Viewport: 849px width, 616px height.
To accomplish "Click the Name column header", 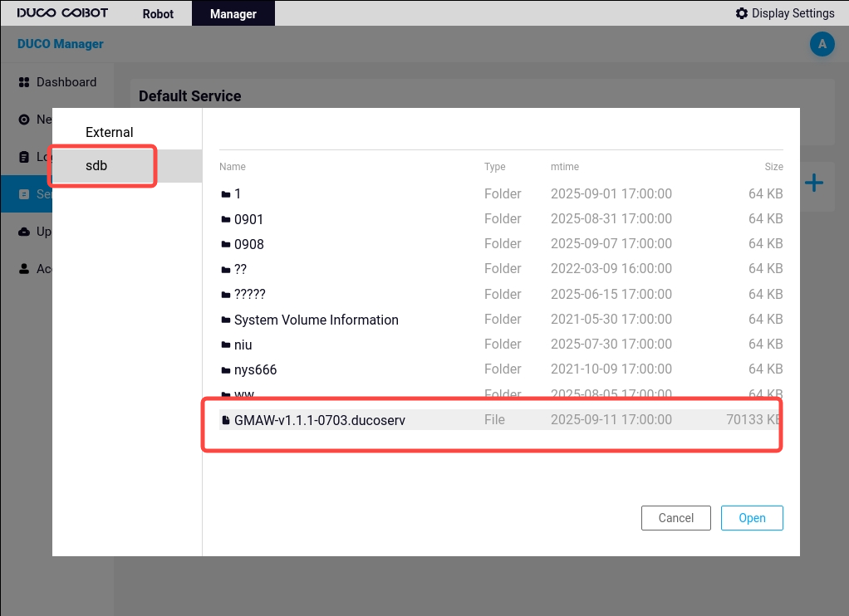I will pos(233,167).
